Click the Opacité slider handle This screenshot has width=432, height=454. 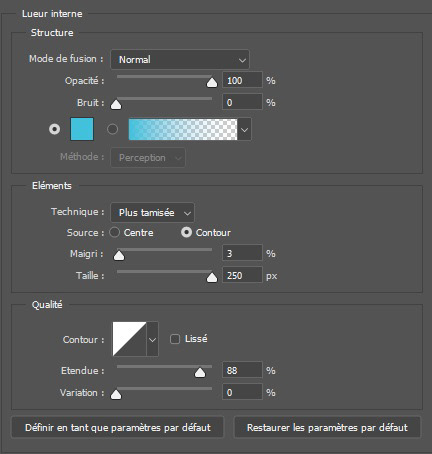212,83
